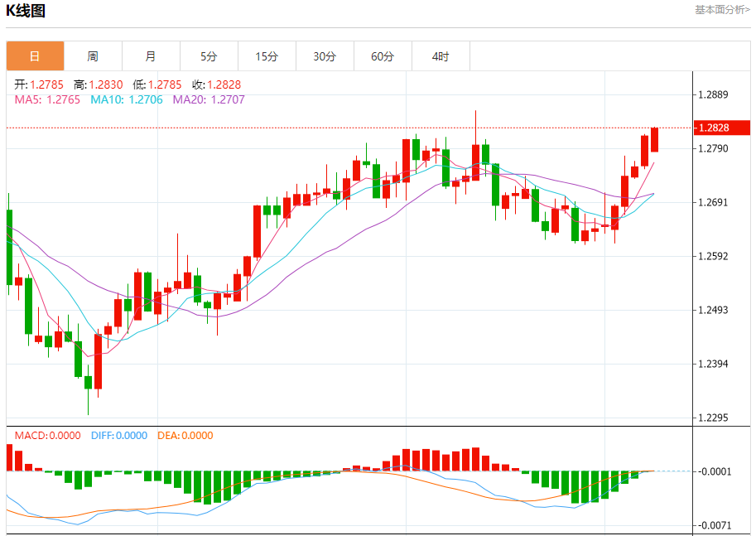
Task: Click the high price 1.2830
Action: tap(106, 85)
